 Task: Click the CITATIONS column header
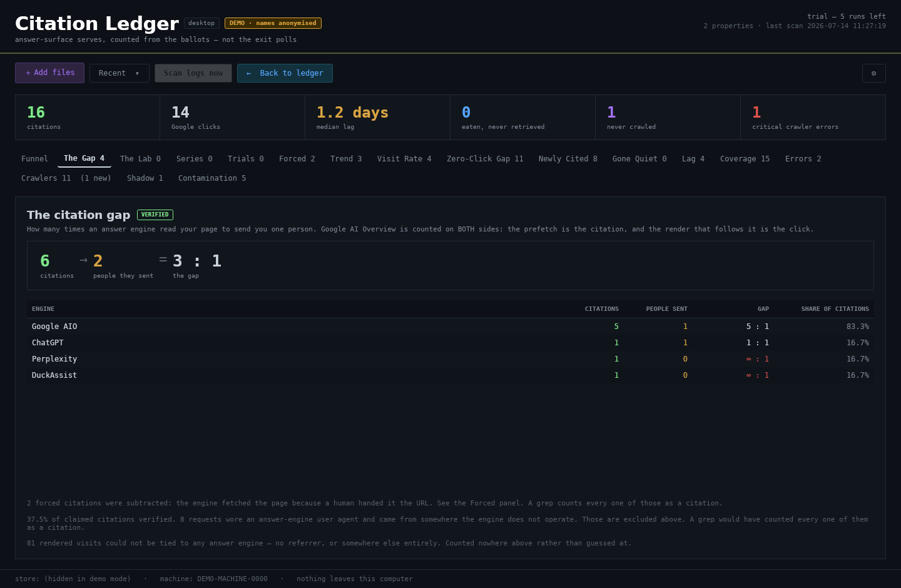click(x=602, y=309)
